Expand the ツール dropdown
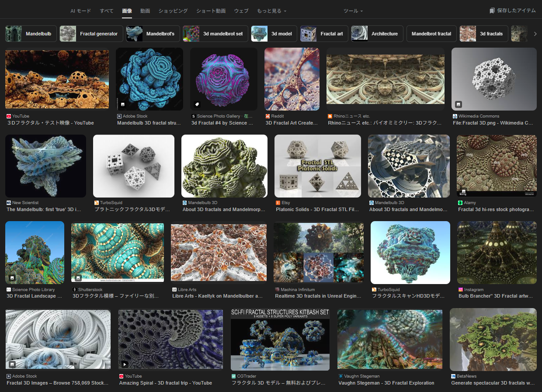This screenshot has height=392, width=542. point(353,11)
